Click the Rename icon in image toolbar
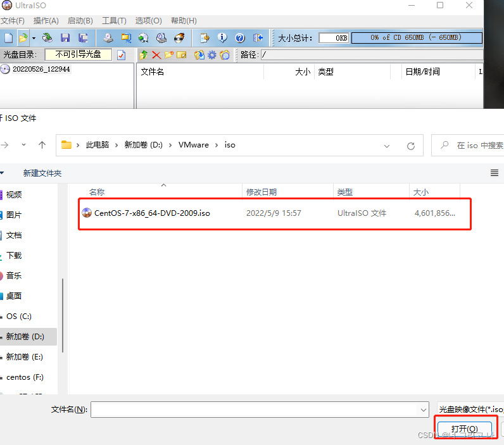504x445 pixels. click(182, 55)
